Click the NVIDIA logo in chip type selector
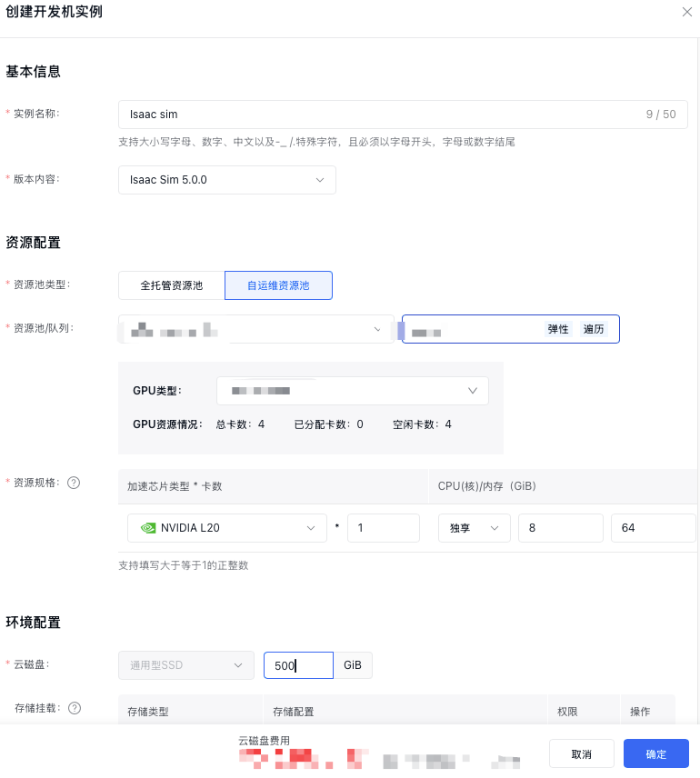This screenshot has width=700, height=778. click(147, 528)
